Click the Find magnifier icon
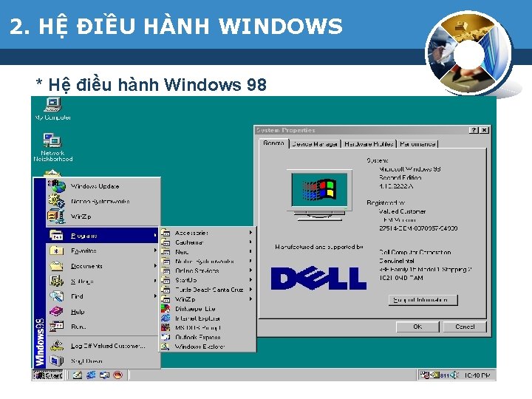This screenshot has width=532, height=399. (x=56, y=296)
